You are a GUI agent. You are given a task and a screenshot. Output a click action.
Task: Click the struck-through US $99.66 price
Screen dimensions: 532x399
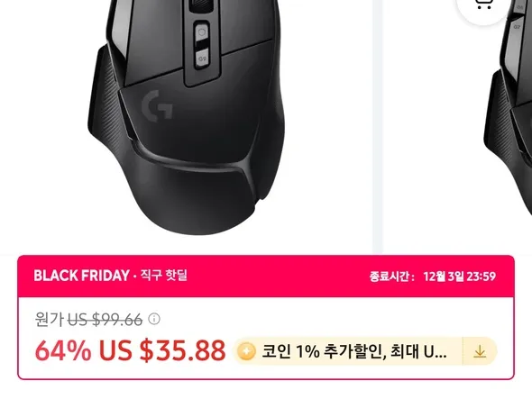[x=105, y=320]
